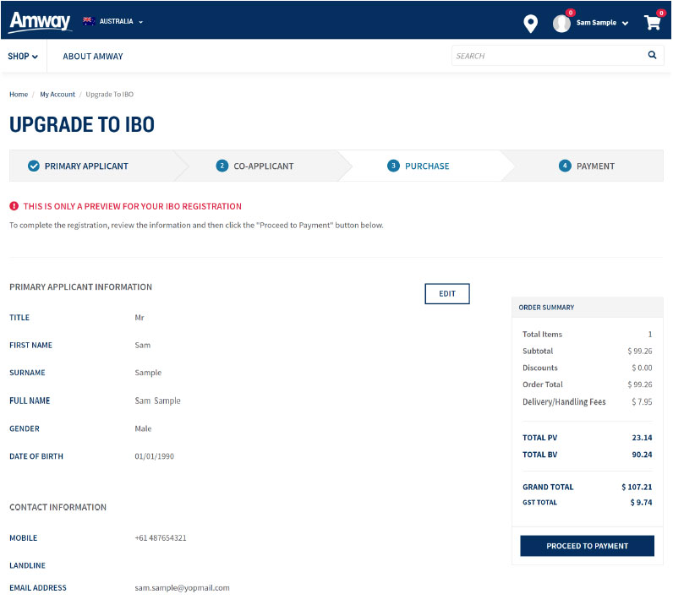Click the mobile number +61 487654321
The image size is (673, 616).
[x=161, y=538]
